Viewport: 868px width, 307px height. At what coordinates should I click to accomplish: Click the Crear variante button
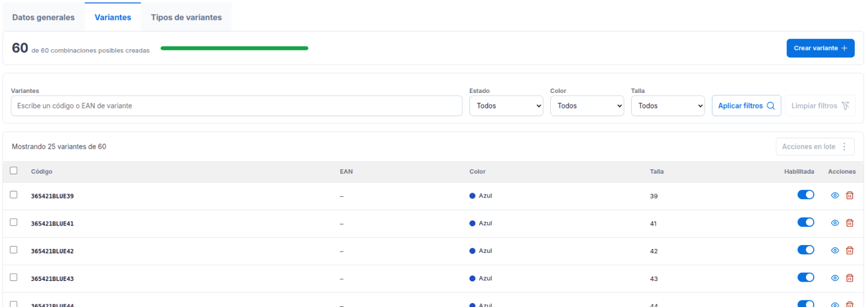(820, 48)
